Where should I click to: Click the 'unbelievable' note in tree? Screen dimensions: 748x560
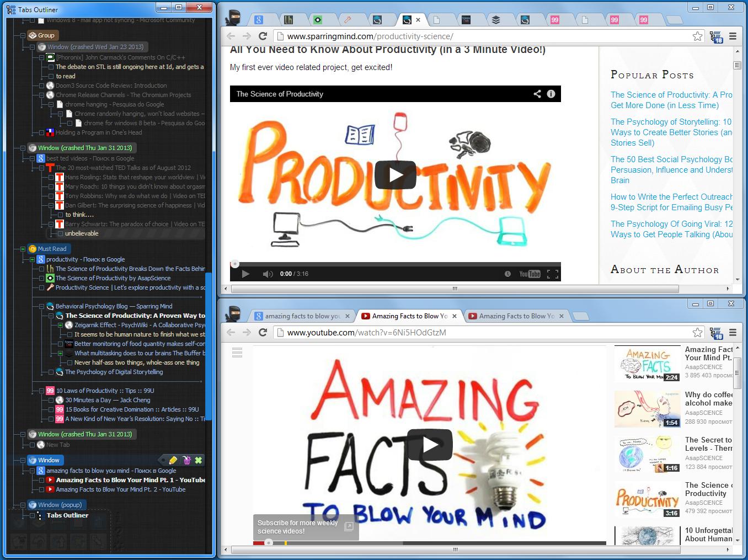(82, 233)
